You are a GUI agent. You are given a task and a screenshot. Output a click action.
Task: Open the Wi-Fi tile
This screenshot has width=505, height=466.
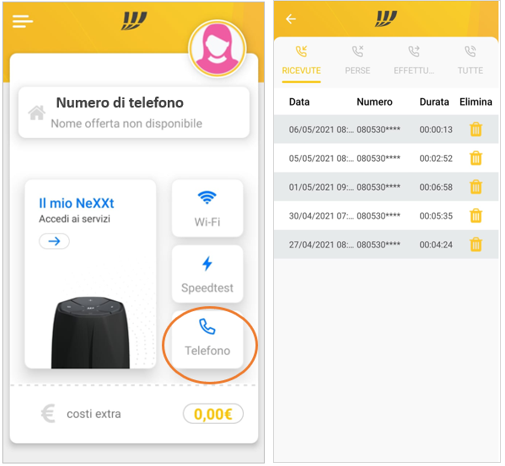click(x=207, y=208)
